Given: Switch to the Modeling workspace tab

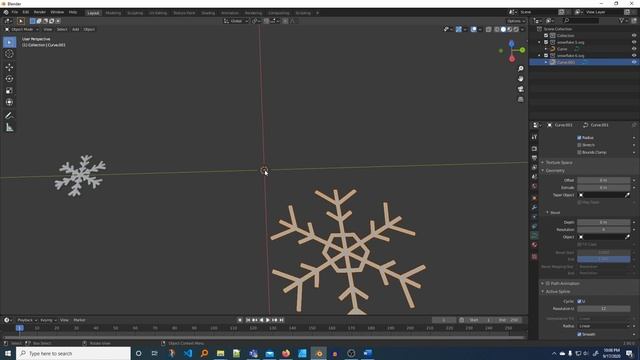Looking at the screenshot, I should click(113, 13).
